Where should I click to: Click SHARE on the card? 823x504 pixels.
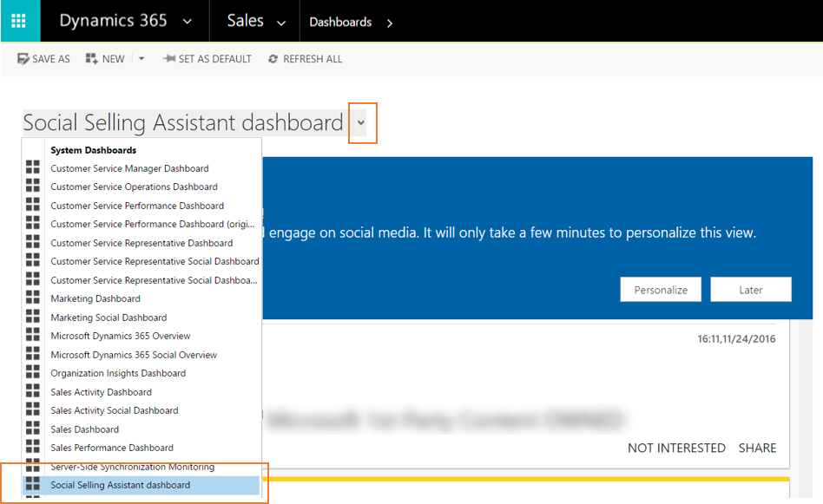[757, 448]
